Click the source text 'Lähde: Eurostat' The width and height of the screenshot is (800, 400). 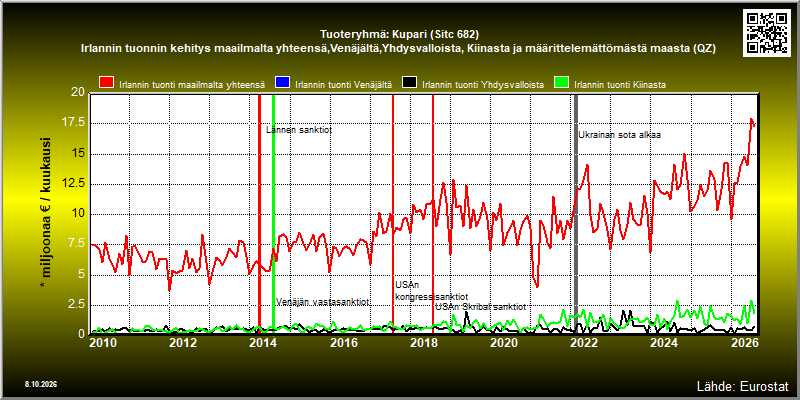[743, 385]
